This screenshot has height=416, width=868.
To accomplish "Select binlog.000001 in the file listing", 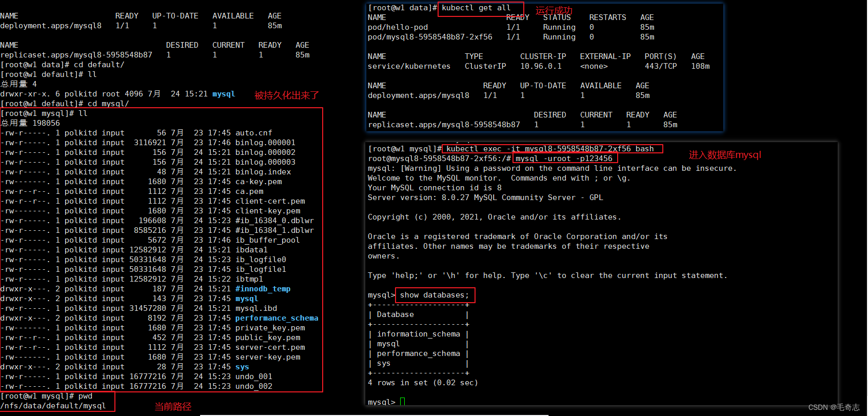I will [x=265, y=143].
